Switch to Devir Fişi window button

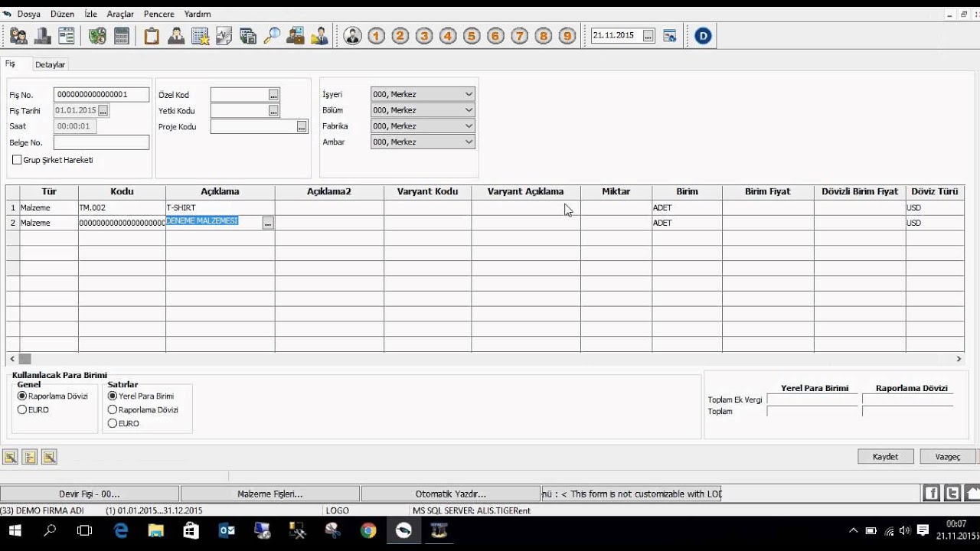pyautogui.click(x=90, y=494)
